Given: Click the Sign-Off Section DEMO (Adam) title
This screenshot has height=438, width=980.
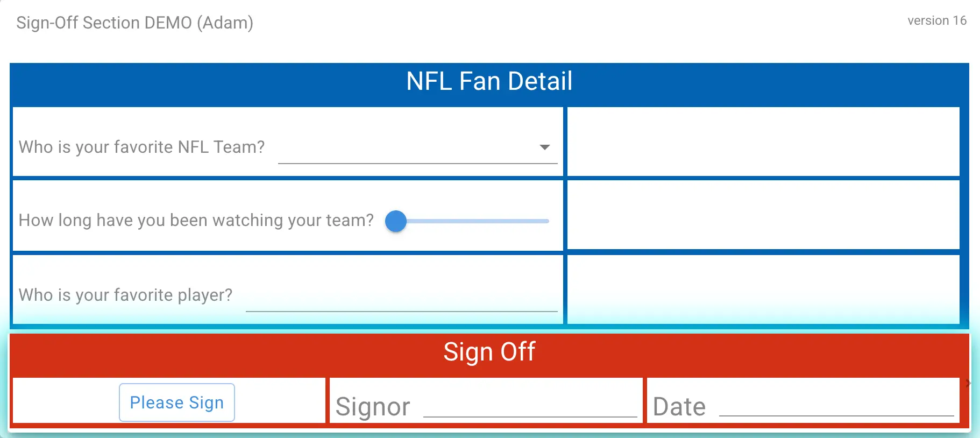Looking at the screenshot, I should coord(134,23).
